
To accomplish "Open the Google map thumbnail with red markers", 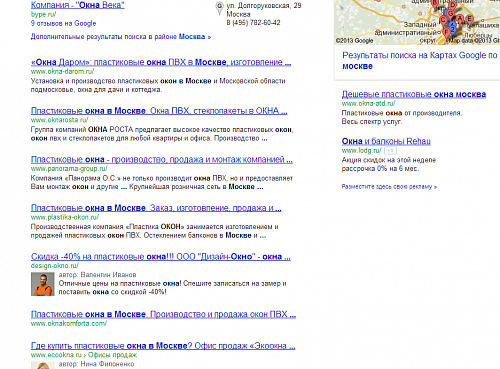I will (417, 22).
